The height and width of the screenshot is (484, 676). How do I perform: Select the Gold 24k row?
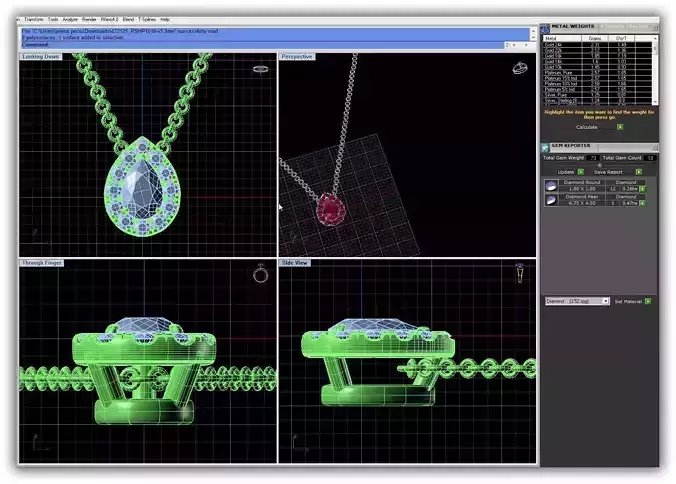(597, 44)
